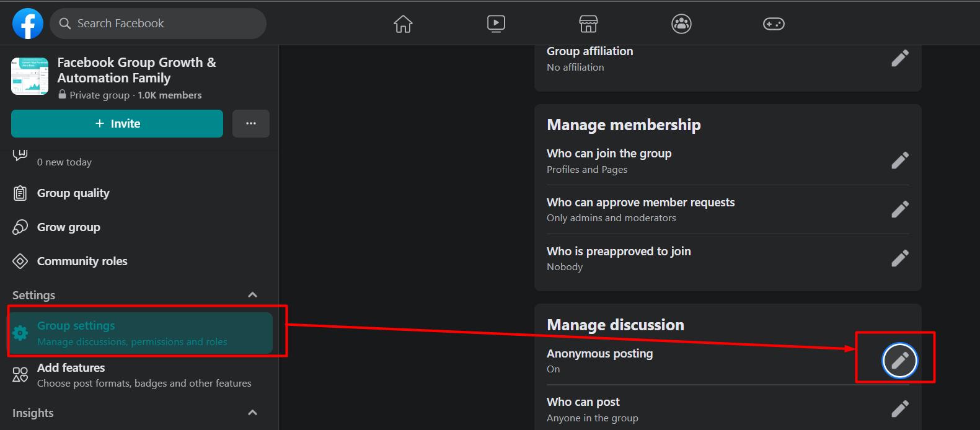This screenshot has width=980, height=430.
Task: Collapse the Settings section chevron
Action: click(x=252, y=295)
